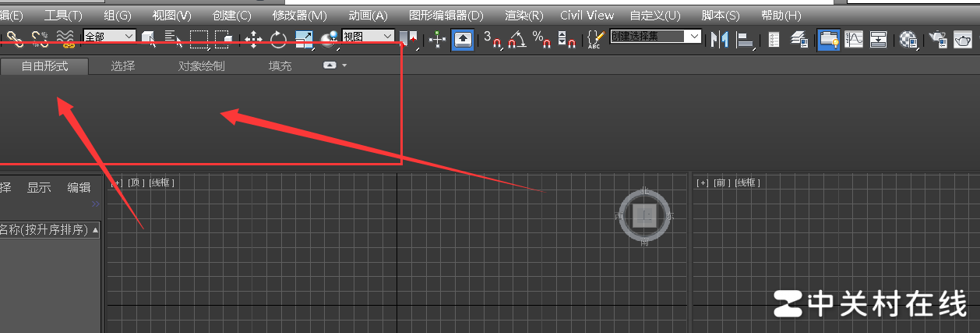Switch to the 自由形式 ribbon tab
The image size is (980, 333).
point(44,66)
